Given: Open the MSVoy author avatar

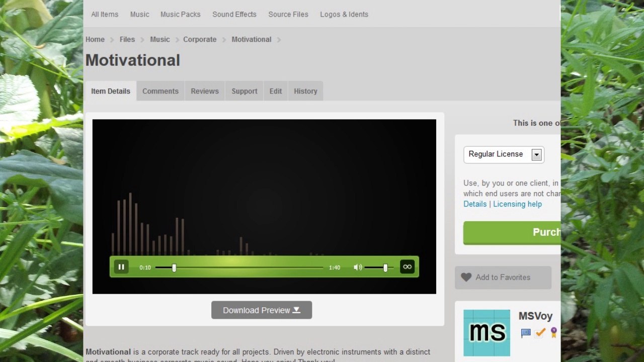Looking at the screenshot, I should point(487,333).
